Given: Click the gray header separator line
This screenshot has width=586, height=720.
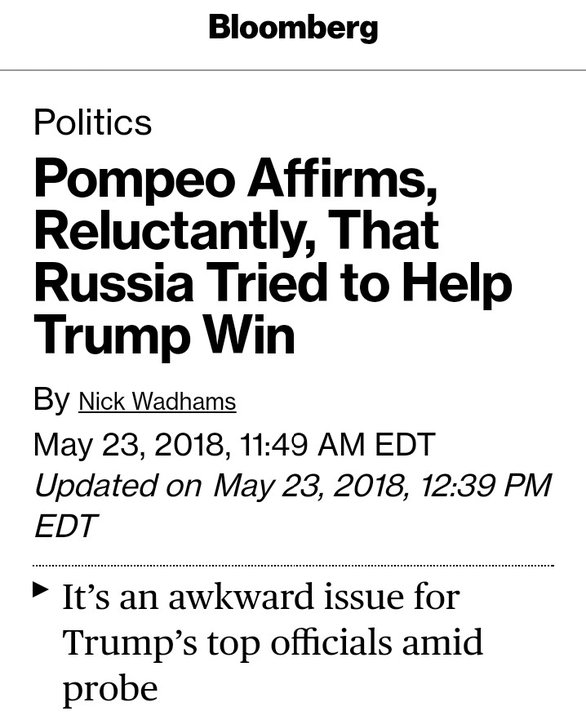Looking at the screenshot, I should click(x=293, y=70).
